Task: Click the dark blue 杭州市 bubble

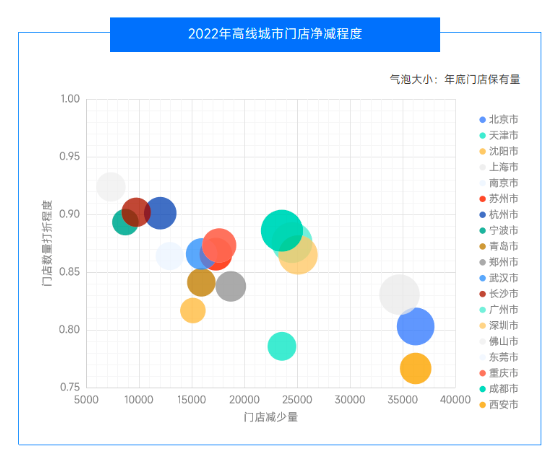Action: click(x=160, y=213)
